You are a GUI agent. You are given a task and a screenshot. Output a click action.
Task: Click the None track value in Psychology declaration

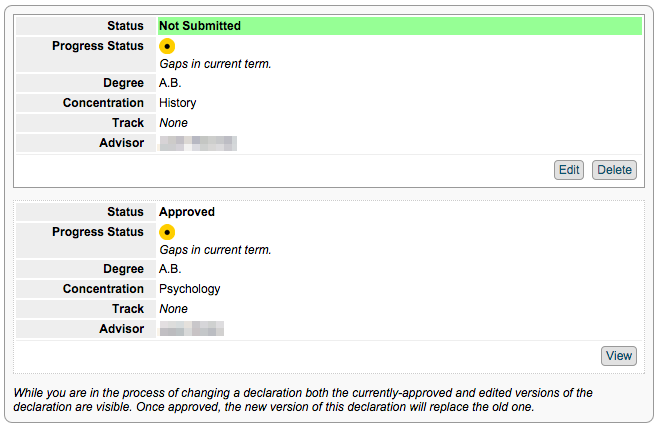[173, 309]
